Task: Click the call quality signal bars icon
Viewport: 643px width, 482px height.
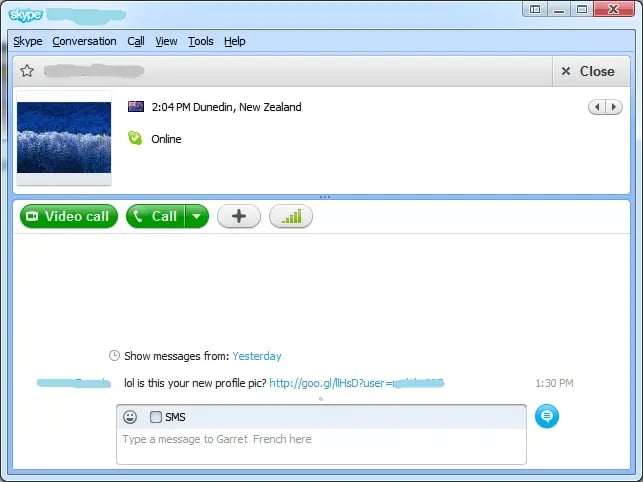Action: pyautogui.click(x=290, y=216)
